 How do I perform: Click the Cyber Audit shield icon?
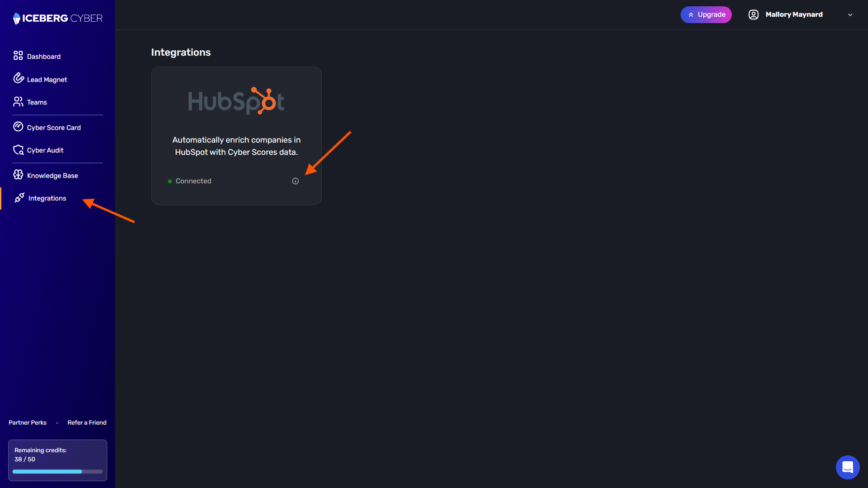click(18, 150)
